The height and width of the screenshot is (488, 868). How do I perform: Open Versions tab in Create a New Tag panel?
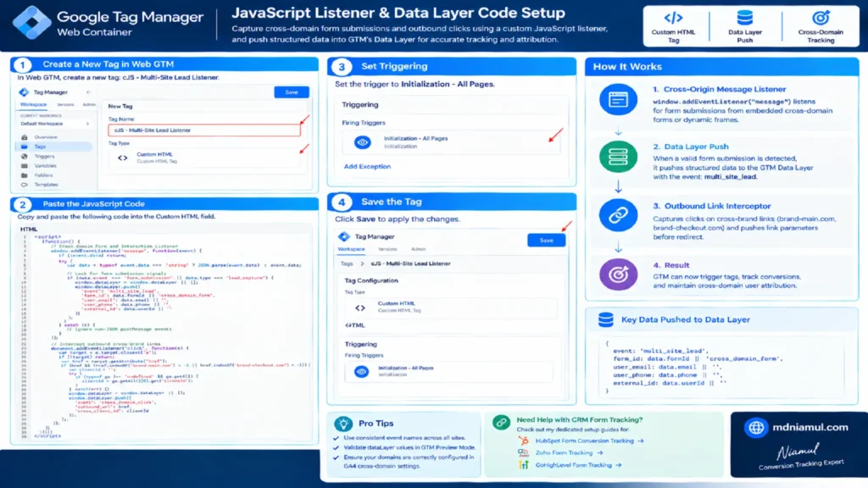[x=65, y=104]
